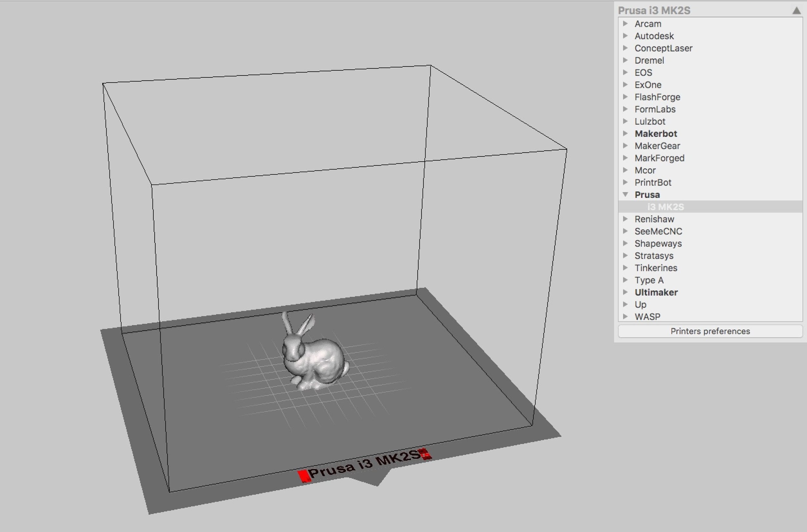Image resolution: width=807 pixels, height=532 pixels.
Task: Select the i3 MK2S printer entry
Action: (665, 207)
